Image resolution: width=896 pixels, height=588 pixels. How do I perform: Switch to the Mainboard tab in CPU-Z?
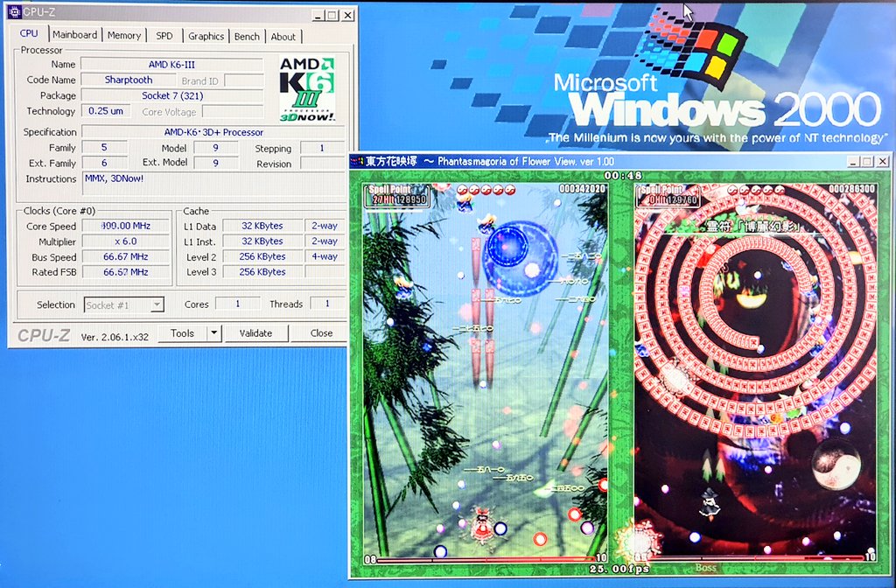[x=75, y=35]
